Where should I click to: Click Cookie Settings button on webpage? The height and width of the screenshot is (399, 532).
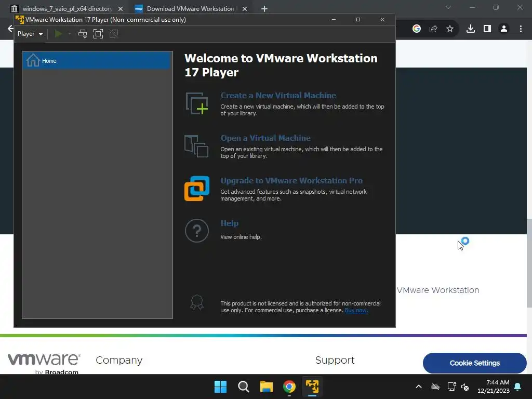point(475,363)
